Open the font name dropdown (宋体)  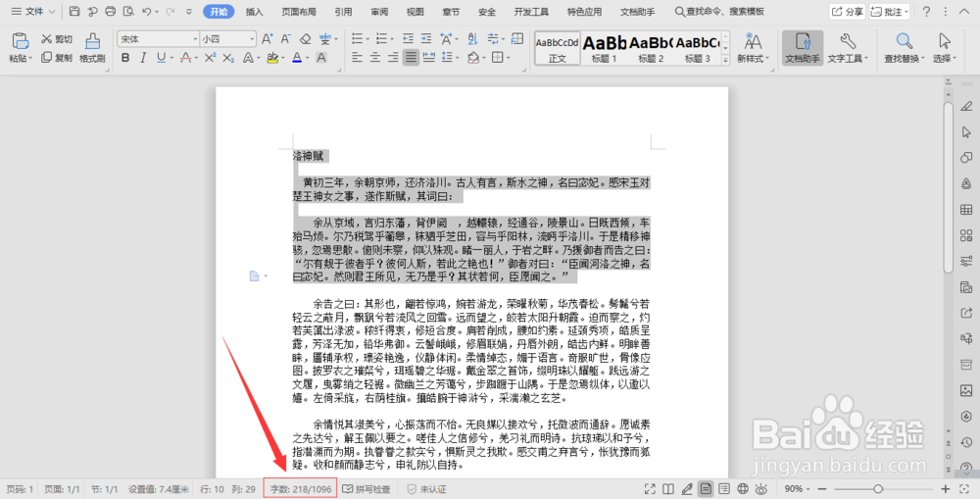click(195, 39)
